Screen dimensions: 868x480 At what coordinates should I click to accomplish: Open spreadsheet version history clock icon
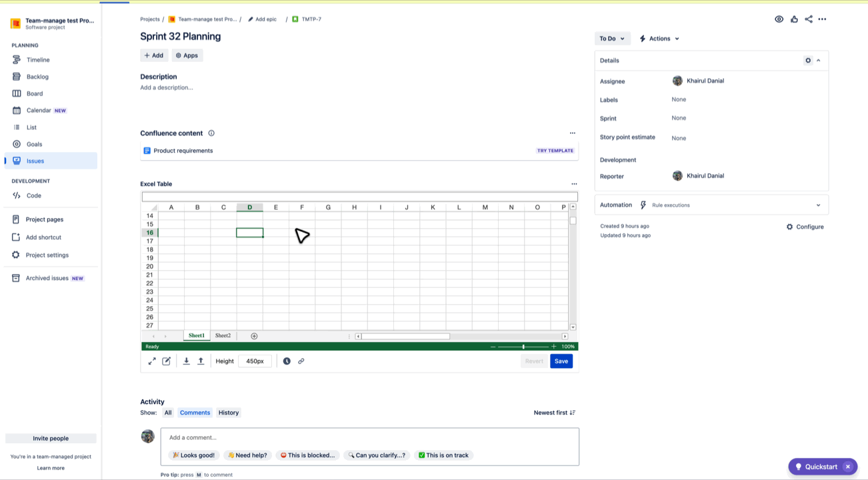(287, 361)
